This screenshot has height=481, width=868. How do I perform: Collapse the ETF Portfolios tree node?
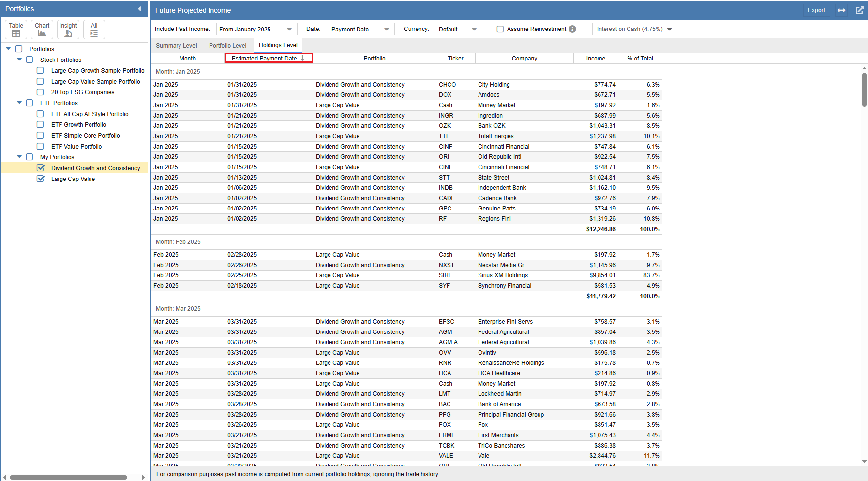19,103
